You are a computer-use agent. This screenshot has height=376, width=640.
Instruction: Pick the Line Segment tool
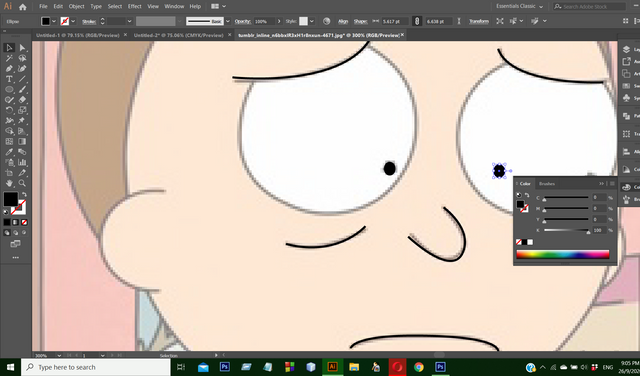[x=22, y=79]
